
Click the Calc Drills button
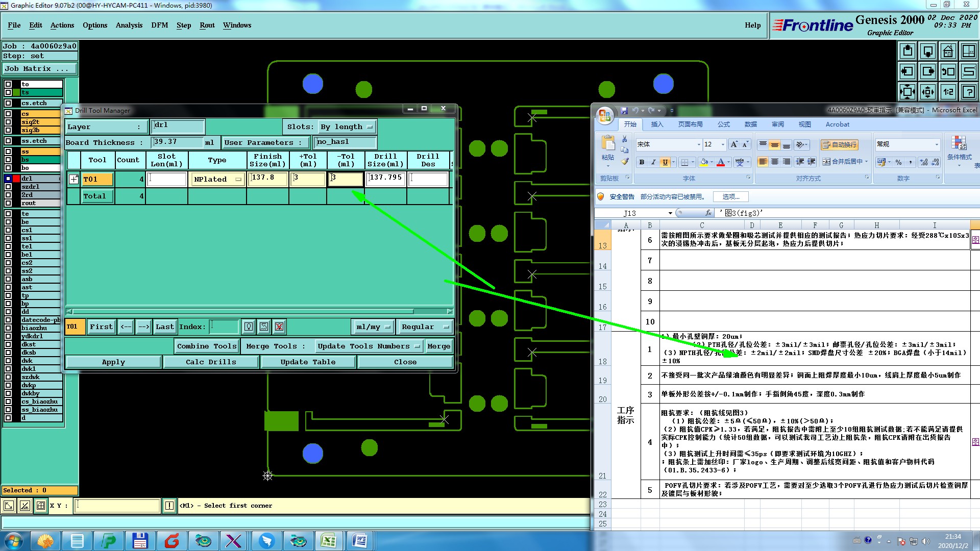click(x=211, y=362)
